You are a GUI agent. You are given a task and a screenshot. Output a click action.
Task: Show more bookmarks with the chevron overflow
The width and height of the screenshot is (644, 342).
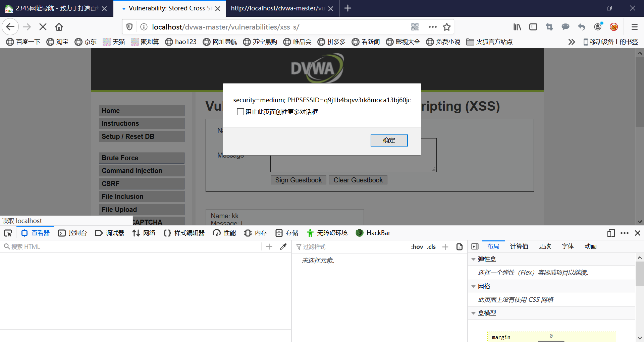click(x=572, y=42)
